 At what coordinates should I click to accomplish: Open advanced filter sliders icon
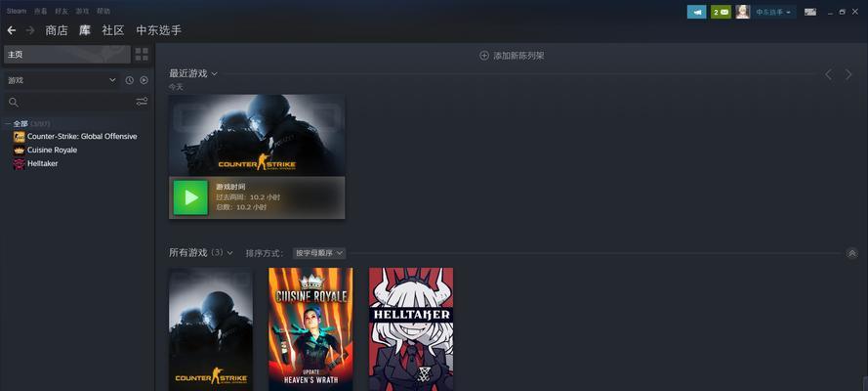pos(142,102)
